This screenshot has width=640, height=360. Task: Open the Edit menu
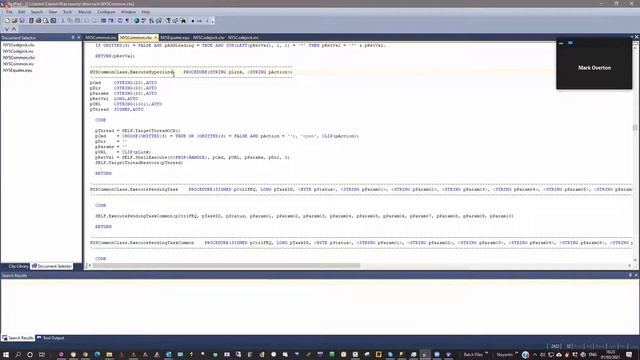pos(21,12)
